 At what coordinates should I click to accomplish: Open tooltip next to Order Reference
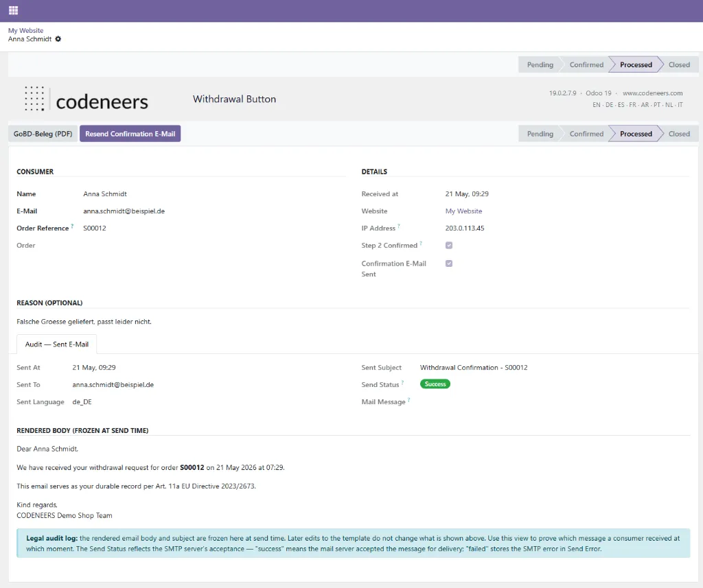click(x=72, y=226)
